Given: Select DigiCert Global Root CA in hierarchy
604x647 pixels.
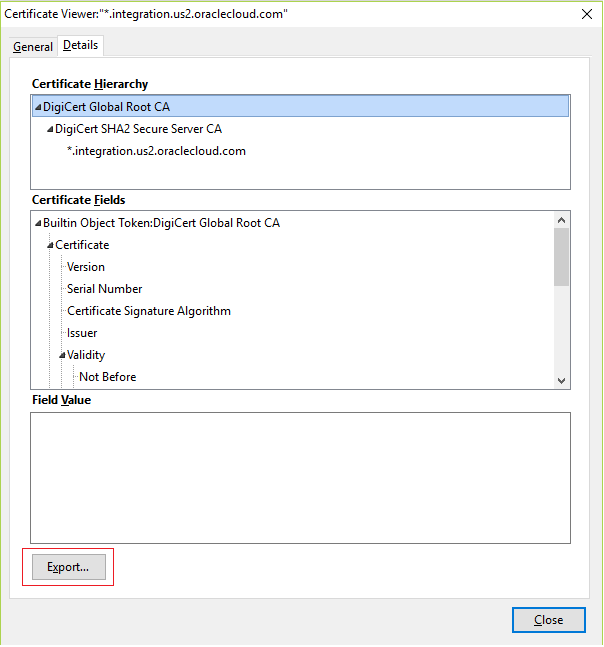Looking at the screenshot, I should click(300, 106).
